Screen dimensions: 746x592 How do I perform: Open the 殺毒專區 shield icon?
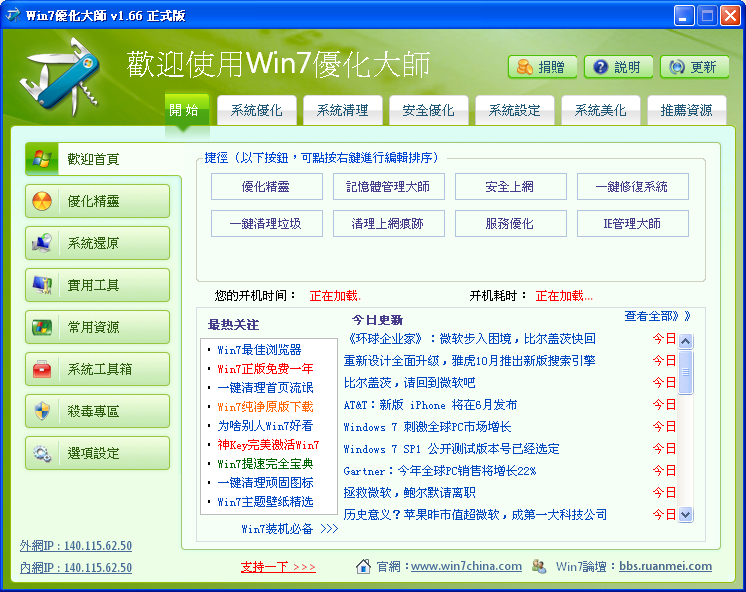tap(42, 411)
